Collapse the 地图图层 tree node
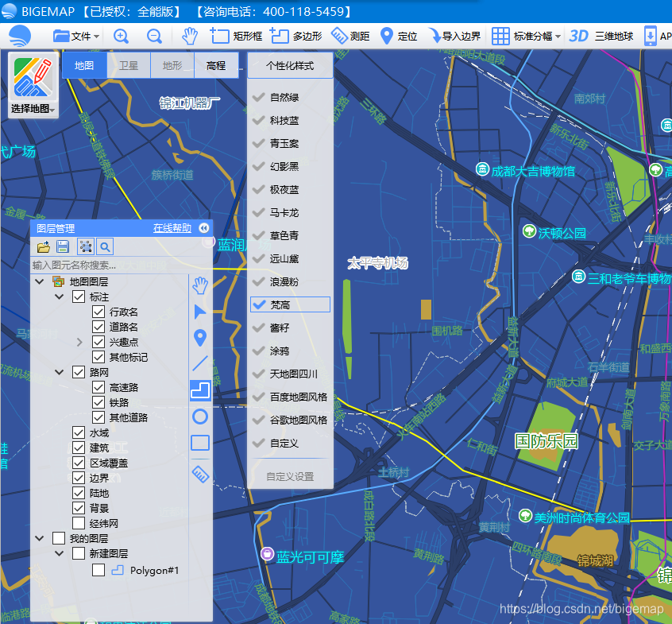This screenshot has width=672, height=624. point(40,281)
